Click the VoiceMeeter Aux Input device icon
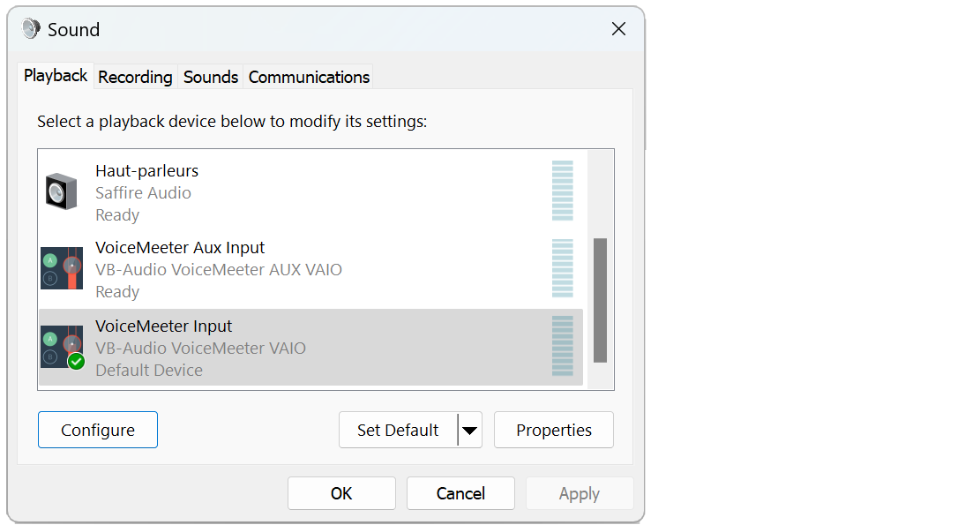This screenshot has height=525, width=980. click(x=62, y=268)
